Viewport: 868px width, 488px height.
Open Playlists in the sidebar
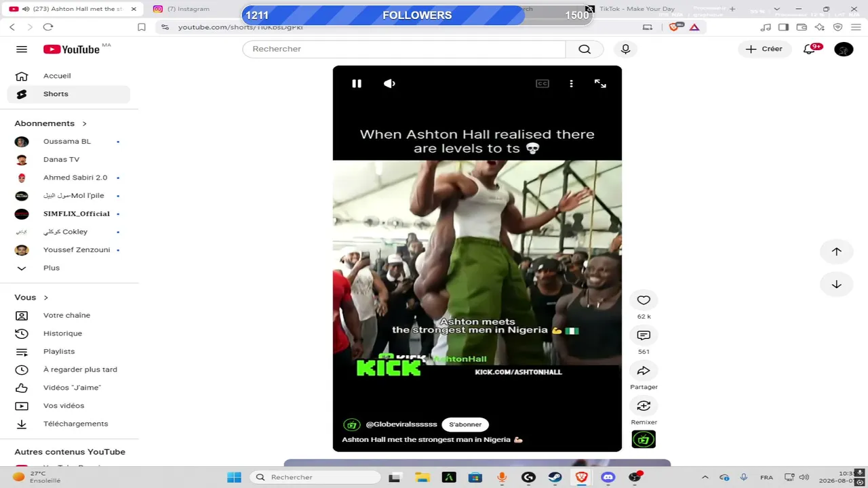coord(68,351)
